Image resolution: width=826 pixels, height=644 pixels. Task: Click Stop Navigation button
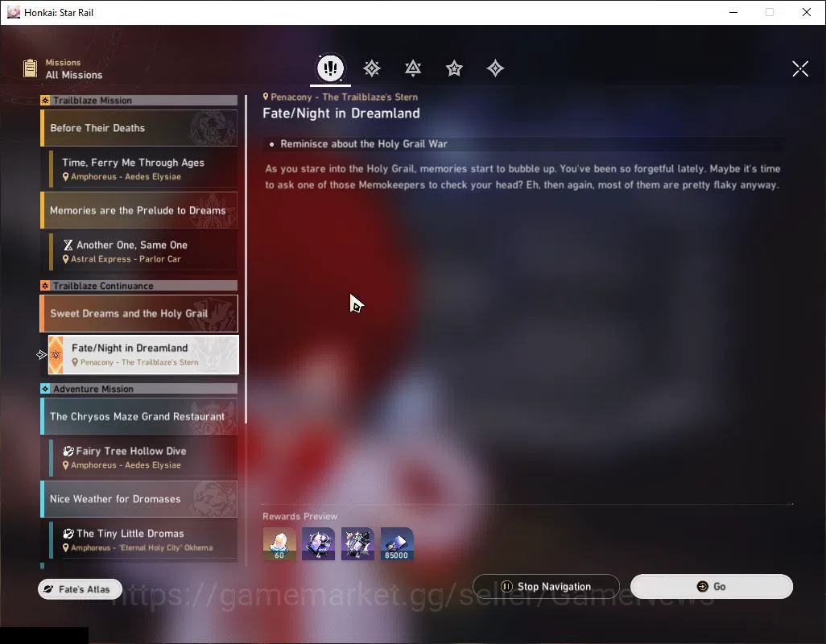click(x=547, y=587)
